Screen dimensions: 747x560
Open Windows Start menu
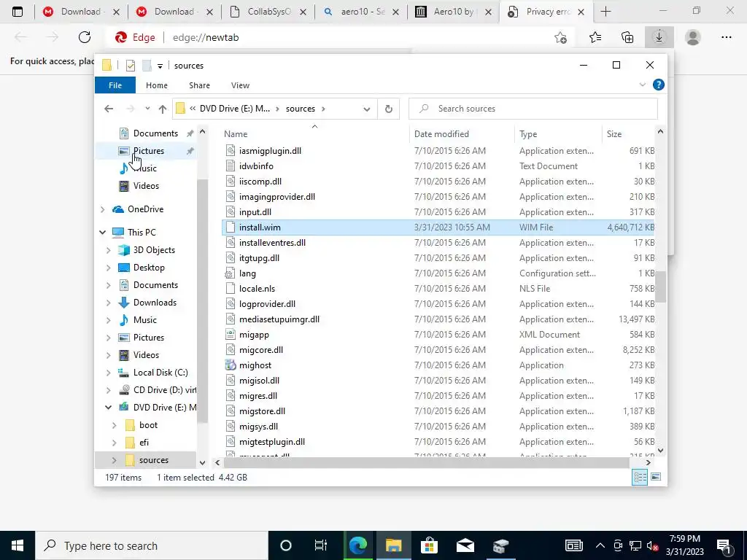[18, 545]
